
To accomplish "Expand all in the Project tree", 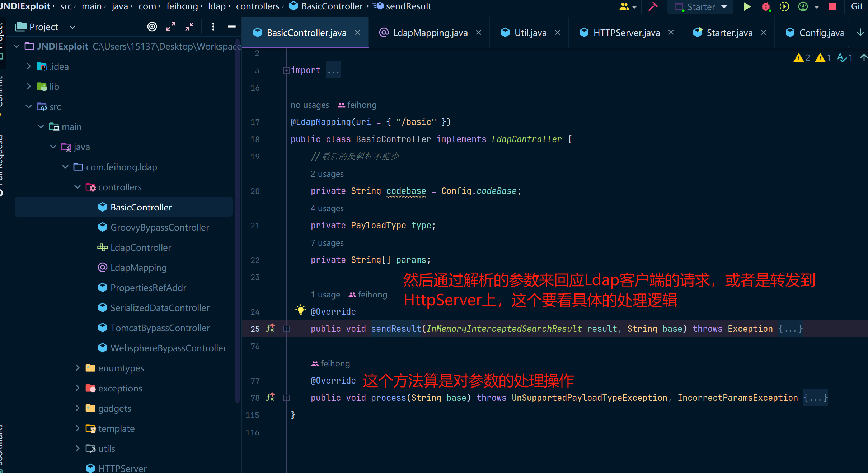I will pyautogui.click(x=171, y=27).
